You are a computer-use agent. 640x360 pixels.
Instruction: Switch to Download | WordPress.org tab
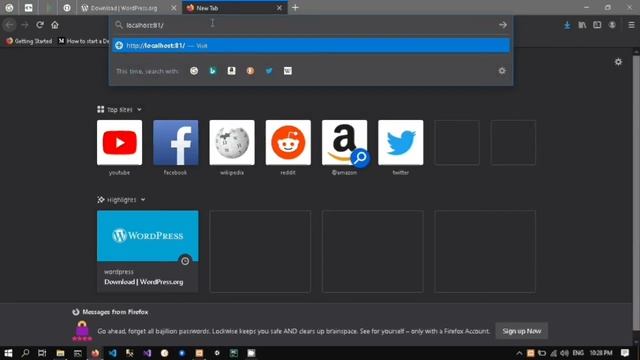pos(124,8)
